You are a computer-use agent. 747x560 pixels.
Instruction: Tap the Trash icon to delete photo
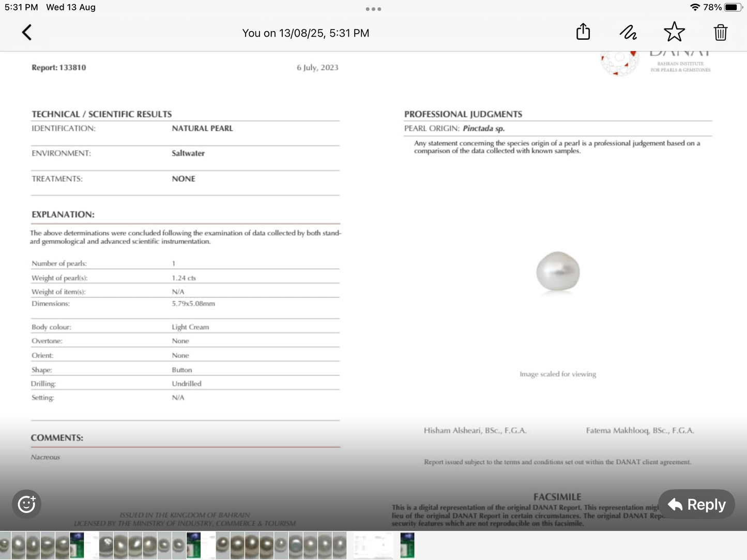[x=721, y=33]
